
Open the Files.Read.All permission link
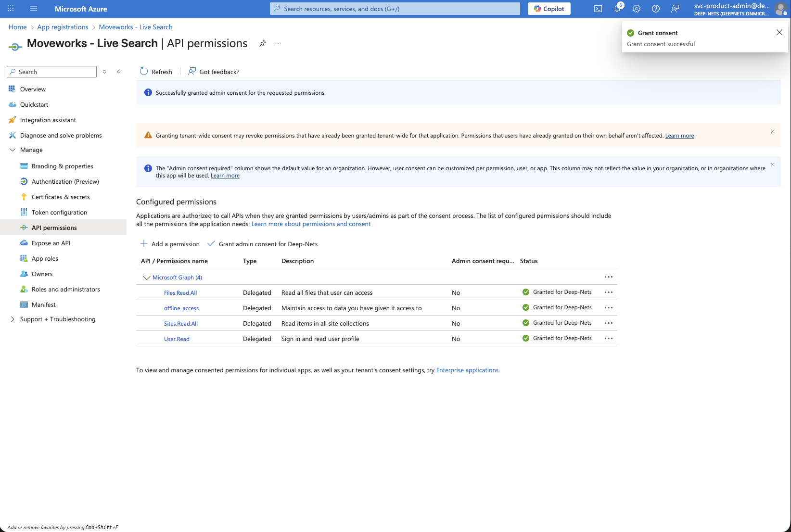click(180, 293)
